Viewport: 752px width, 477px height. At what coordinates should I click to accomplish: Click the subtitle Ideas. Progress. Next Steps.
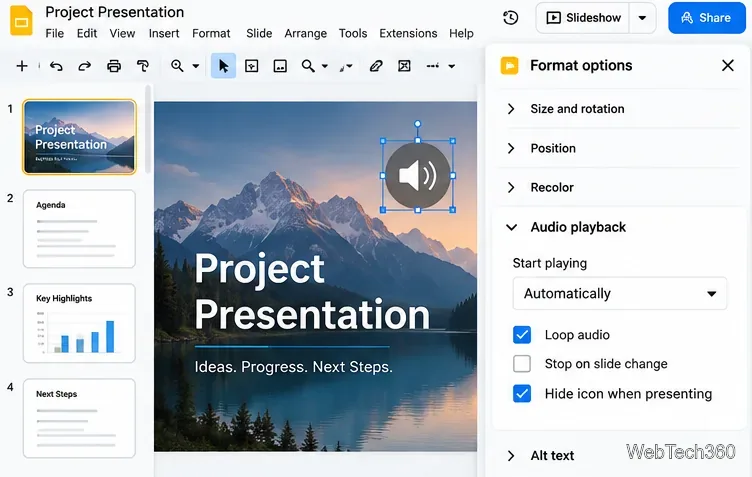point(294,367)
